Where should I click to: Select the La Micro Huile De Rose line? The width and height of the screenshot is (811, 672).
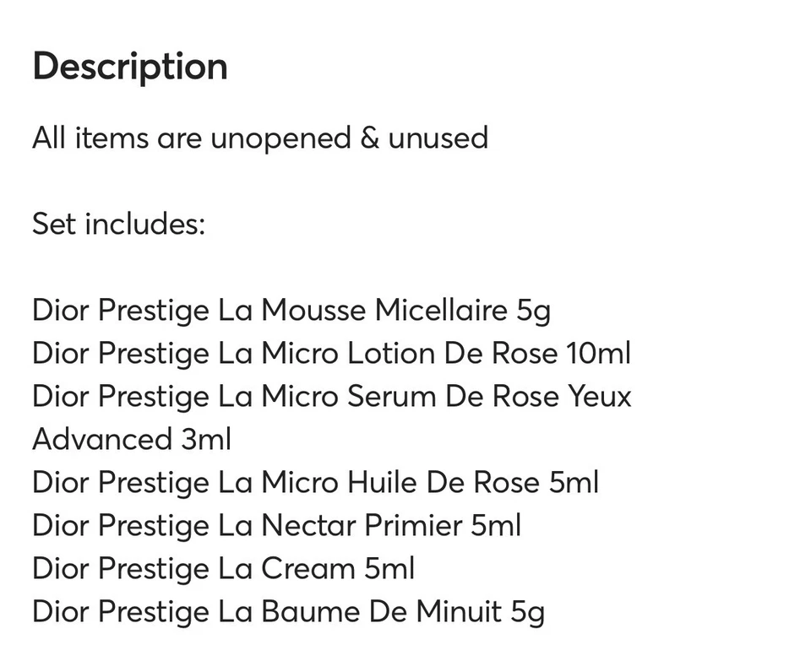tap(315, 482)
